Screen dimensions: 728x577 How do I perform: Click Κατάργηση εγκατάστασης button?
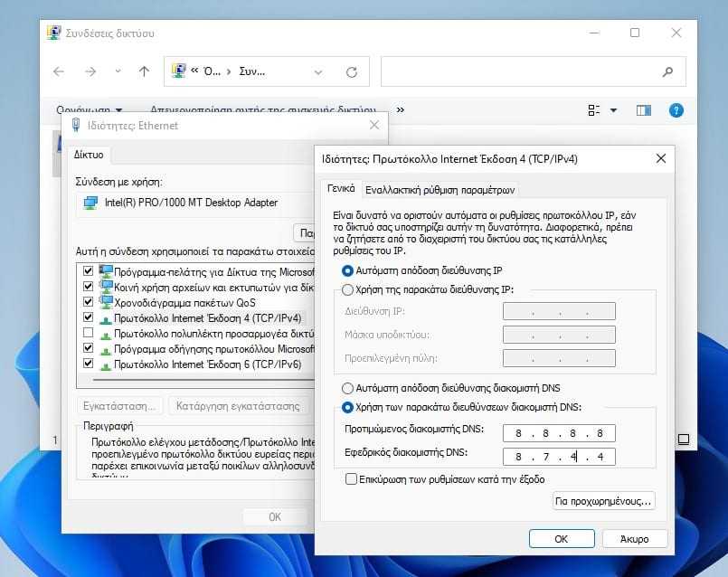[238, 406]
